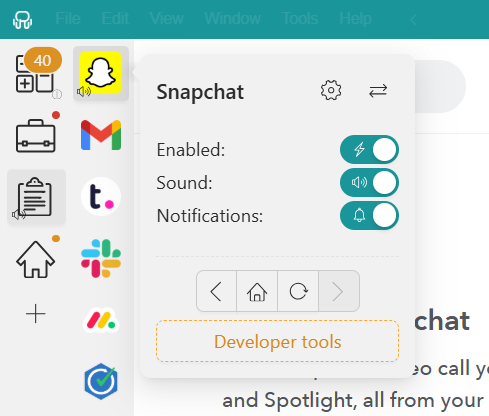489x416 pixels.
Task: Open the Help menu
Action: pyautogui.click(x=355, y=18)
